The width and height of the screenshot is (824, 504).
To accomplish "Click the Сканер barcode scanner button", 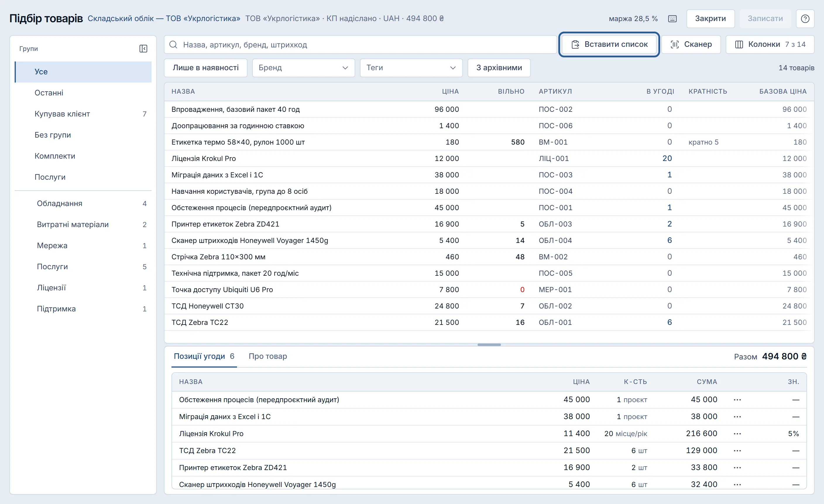I will point(691,44).
